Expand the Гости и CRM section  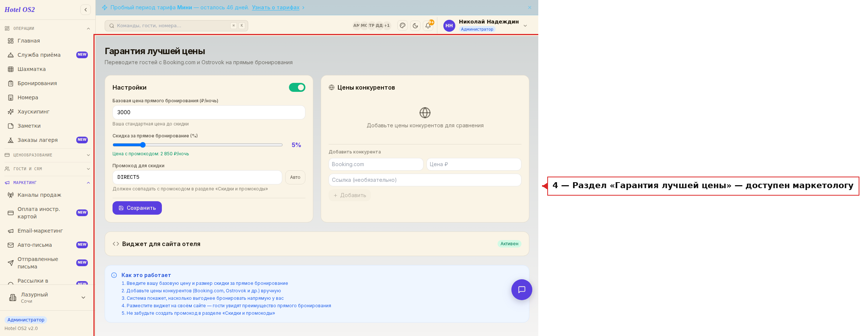point(47,169)
